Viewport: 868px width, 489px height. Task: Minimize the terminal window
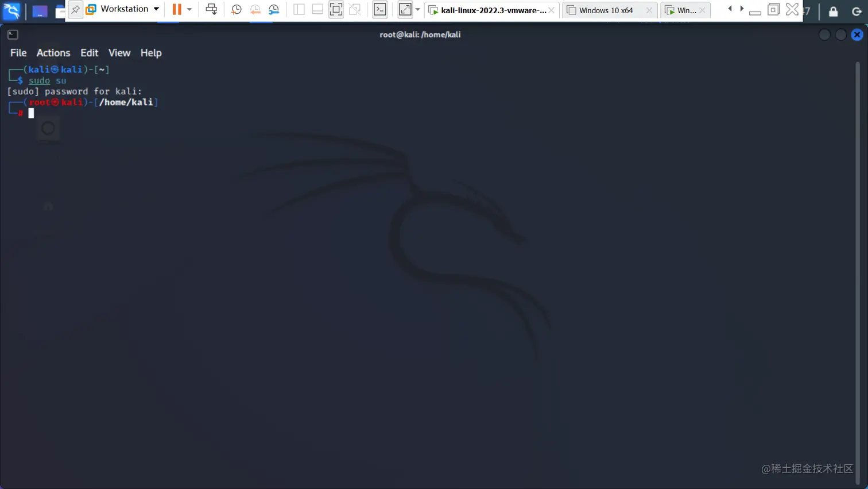pyautogui.click(x=824, y=34)
